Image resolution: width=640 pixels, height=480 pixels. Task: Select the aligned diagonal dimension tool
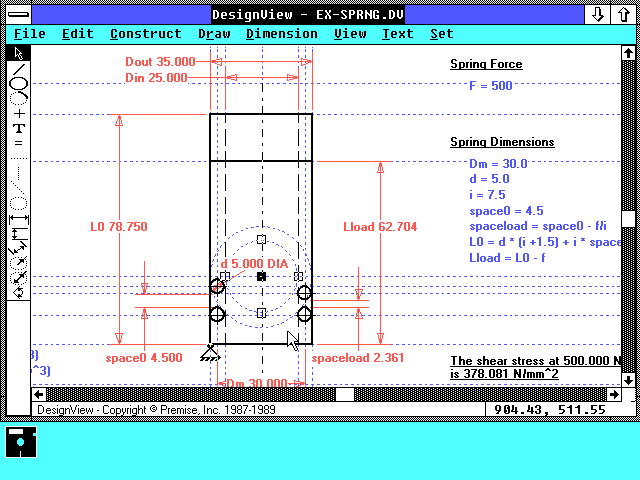coord(18,248)
